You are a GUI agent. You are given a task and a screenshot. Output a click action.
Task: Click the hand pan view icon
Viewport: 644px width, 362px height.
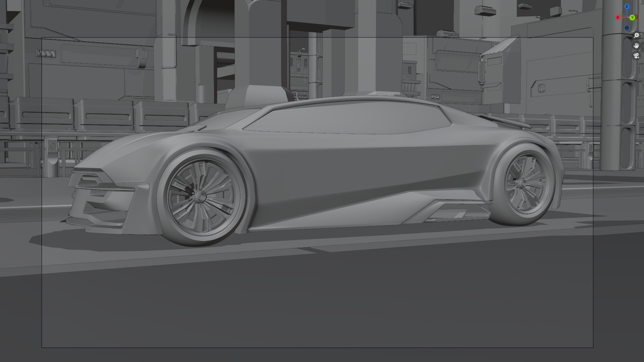point(636,45)
